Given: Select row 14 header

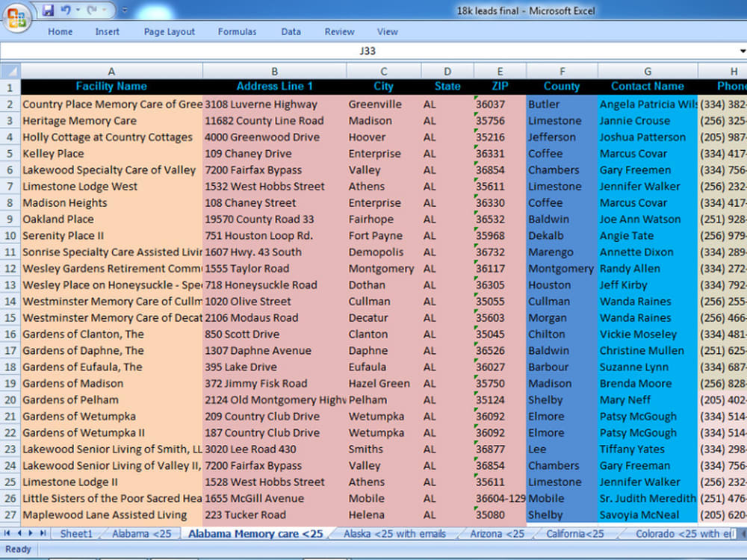Looking at the screenshot, I should (x=10, y=302).
